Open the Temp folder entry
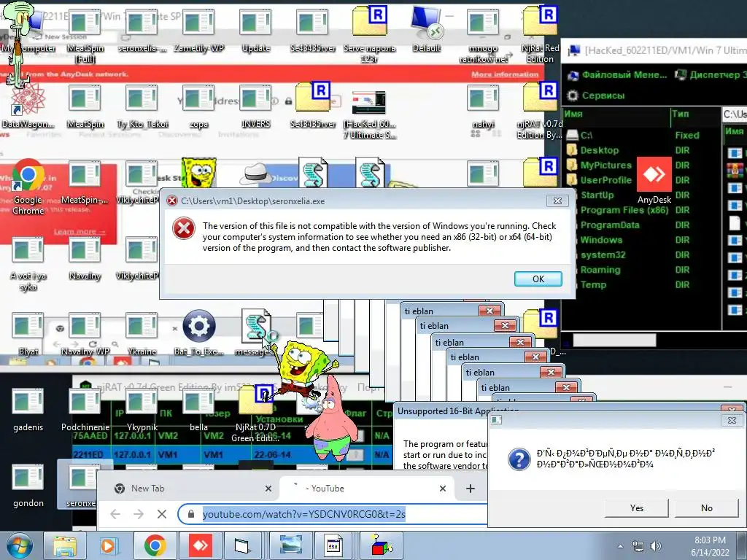 [593, 285]
